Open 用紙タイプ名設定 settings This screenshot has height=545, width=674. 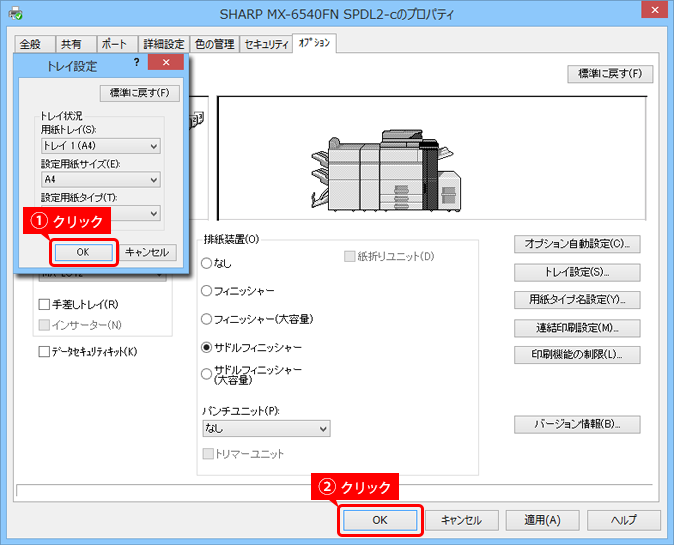click(x=577, y=299)
